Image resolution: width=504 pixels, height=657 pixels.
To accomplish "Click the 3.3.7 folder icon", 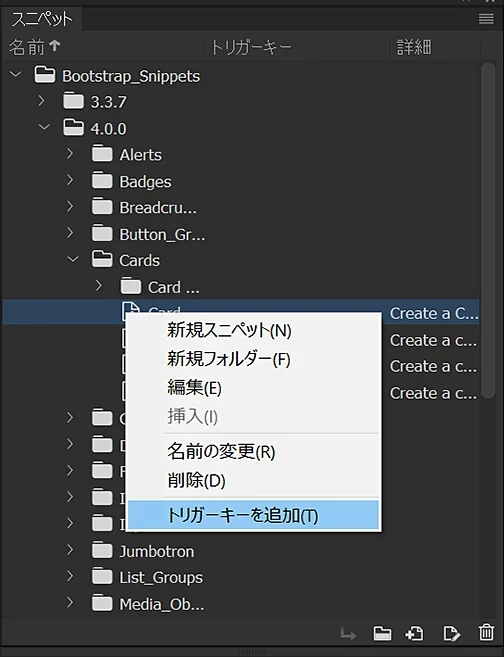I will click(73, 101).
